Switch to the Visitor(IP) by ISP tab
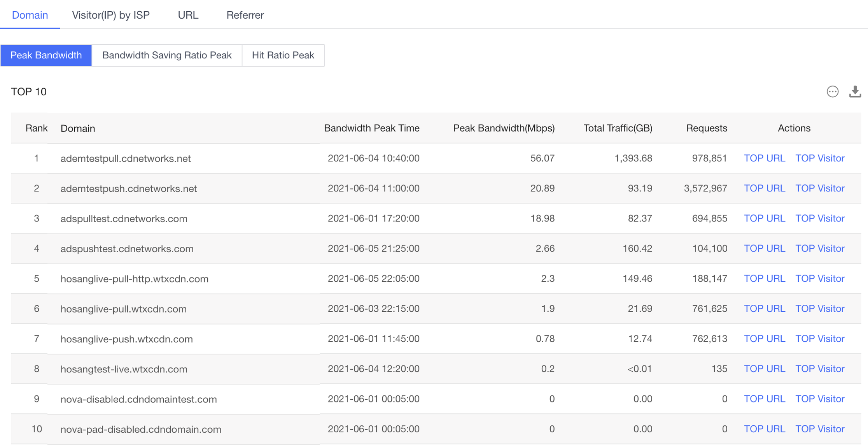This screenshot has width=868, height=446. (111, 15)
